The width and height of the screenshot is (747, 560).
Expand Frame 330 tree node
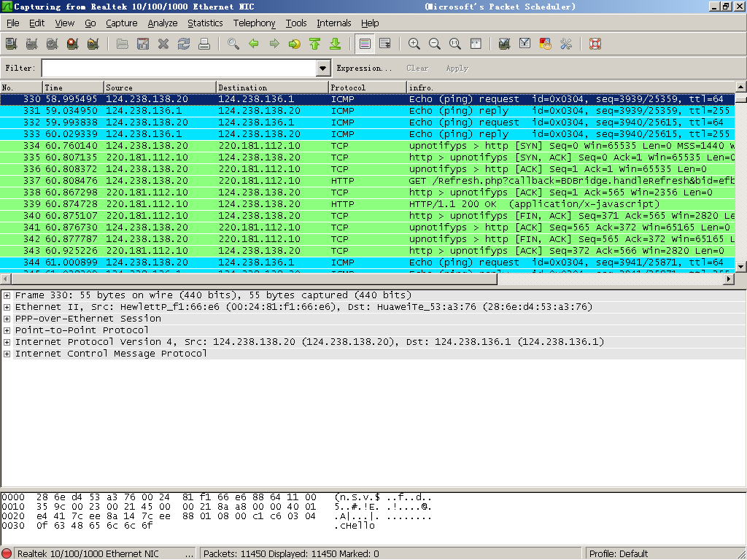pyautogui.click(x=7, y=295)
